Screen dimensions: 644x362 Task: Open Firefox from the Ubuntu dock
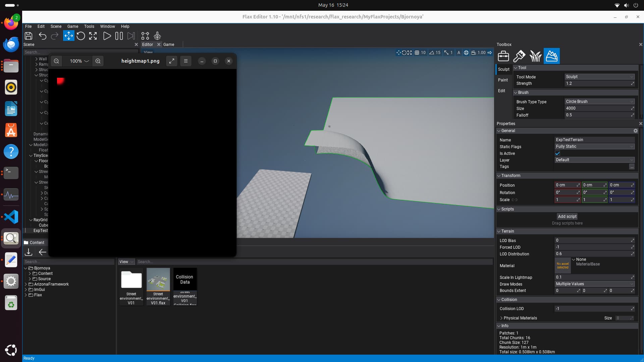pos(11,23)
